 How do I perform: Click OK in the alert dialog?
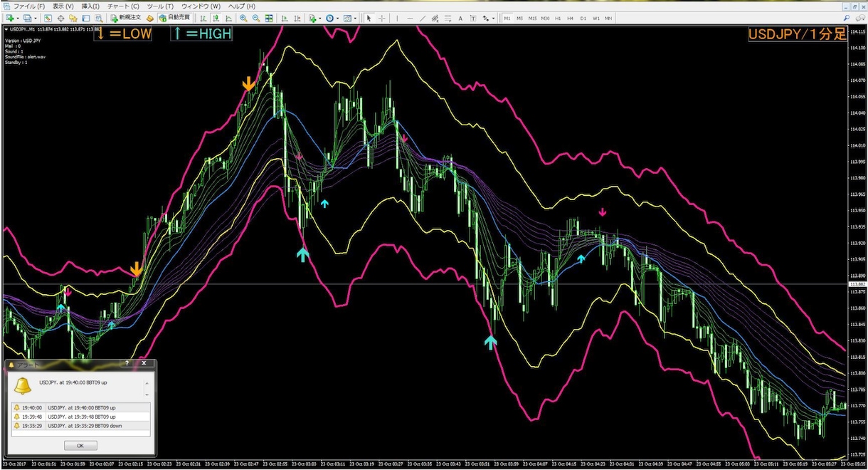80,445
